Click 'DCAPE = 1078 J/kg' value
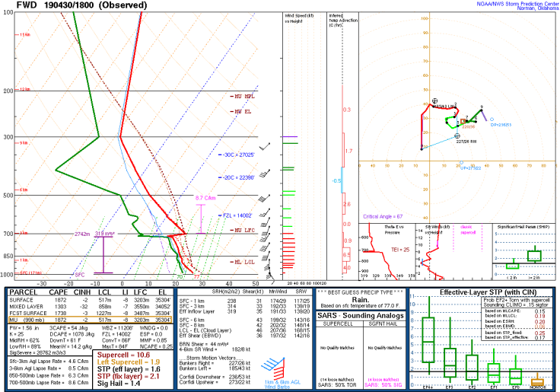 click(x=72, y=334)
